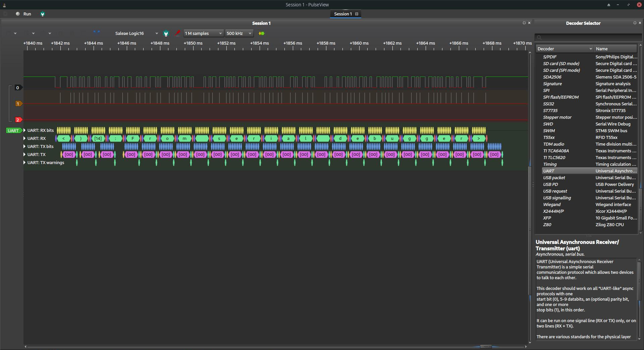Viewport: 644px width, 350px height.
Task: Select the TI TCA6408A decoder
Action: (589, 151)
